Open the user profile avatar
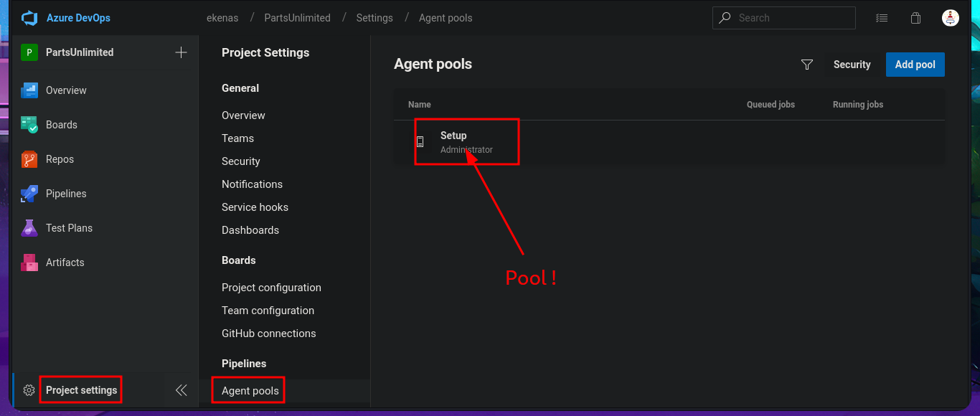Image resolution: width=980 pixels, height=416 pixels. point(951,18)
